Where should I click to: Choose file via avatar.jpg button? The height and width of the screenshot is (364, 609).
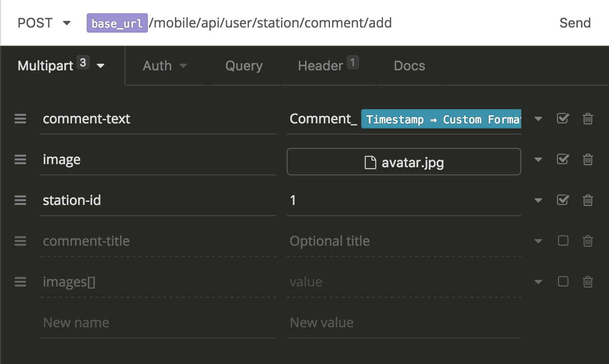403,162
